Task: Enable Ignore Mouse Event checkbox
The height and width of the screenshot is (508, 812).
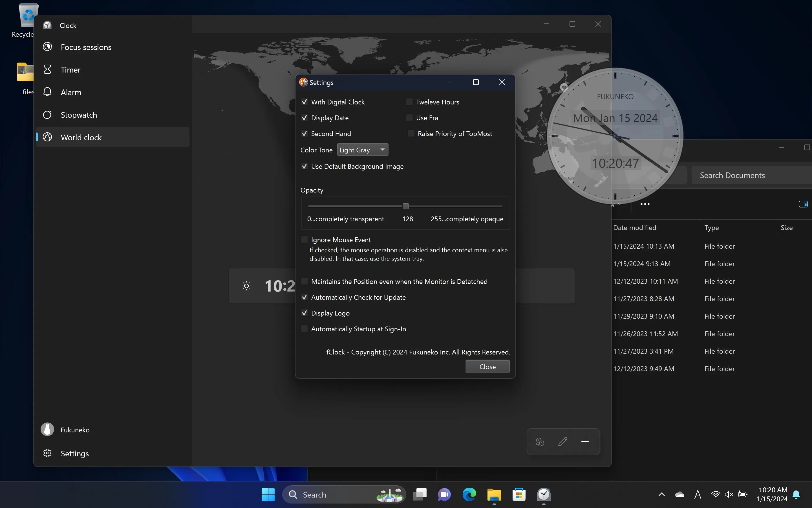Action: point(304,240)
